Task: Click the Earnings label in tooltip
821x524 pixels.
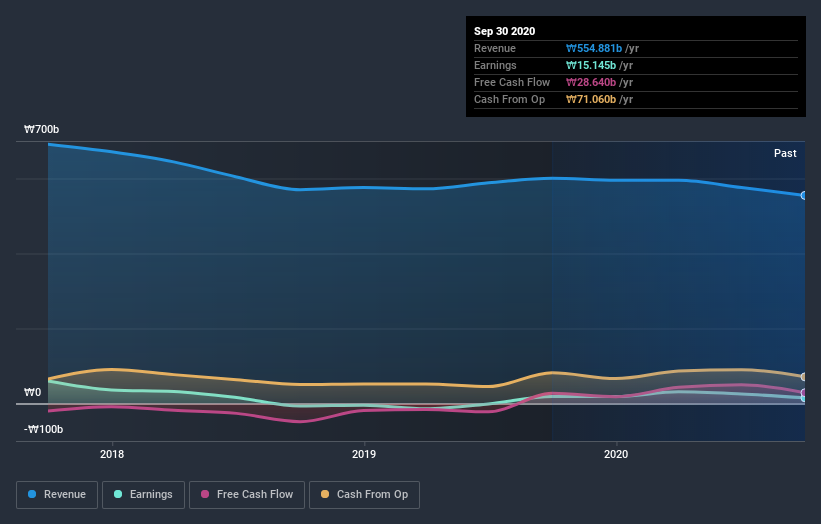Action: click(495, 65)
